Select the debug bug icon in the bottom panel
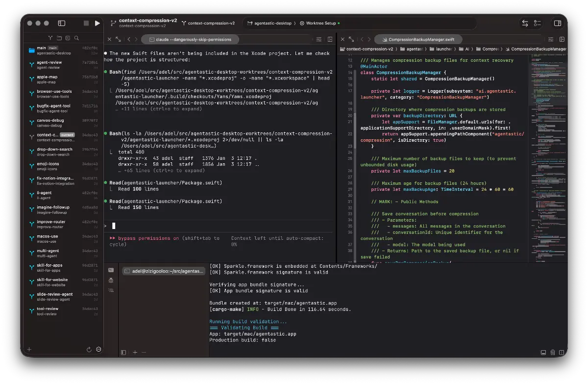This screenshot has height=384, width=588. click(111, 281)
